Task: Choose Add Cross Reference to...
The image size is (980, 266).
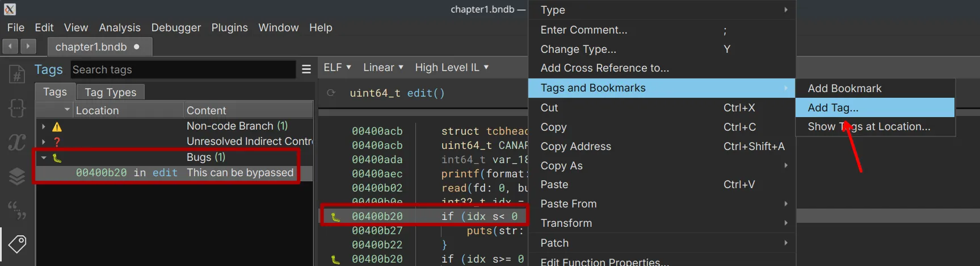Action: (x=662, y=68)
